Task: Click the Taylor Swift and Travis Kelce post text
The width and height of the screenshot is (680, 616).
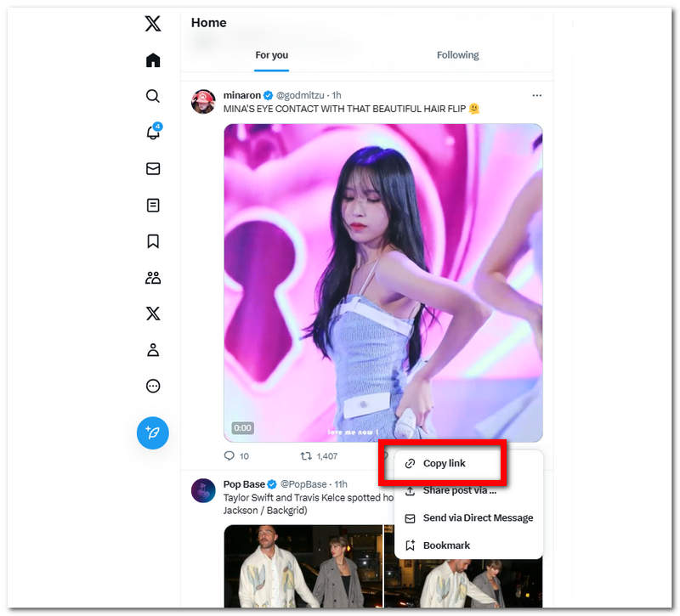Action: coord(309,504)
